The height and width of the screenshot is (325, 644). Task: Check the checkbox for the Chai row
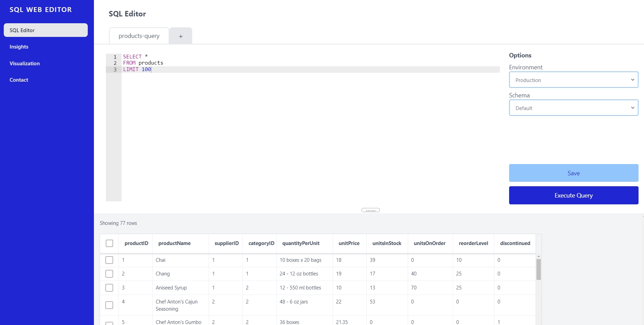coord(109,260)
